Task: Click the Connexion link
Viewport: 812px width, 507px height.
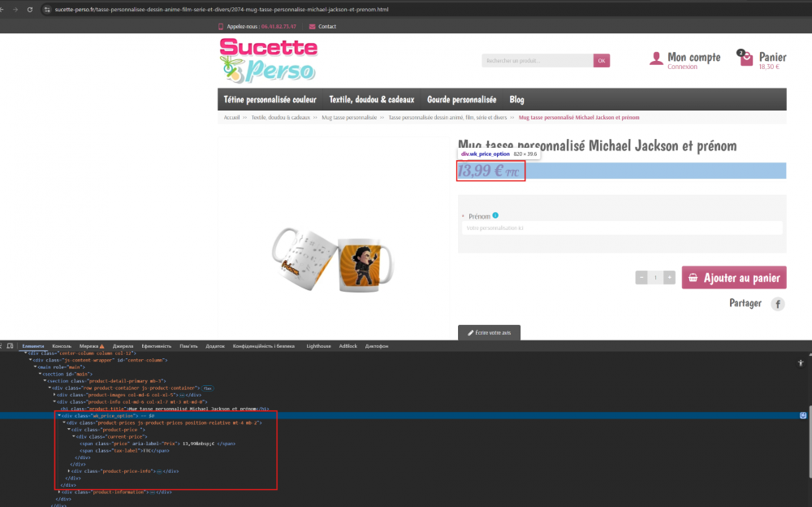Action: tap(682, 67)
